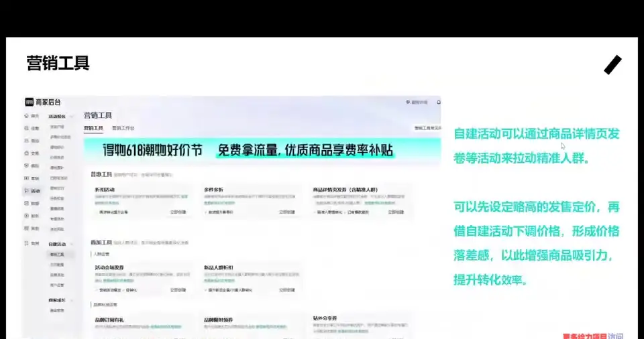Screen dimensions: 644x339
Task: Click 立即创建 on the 新品人群折扣 card
Action: click(287, 290)
